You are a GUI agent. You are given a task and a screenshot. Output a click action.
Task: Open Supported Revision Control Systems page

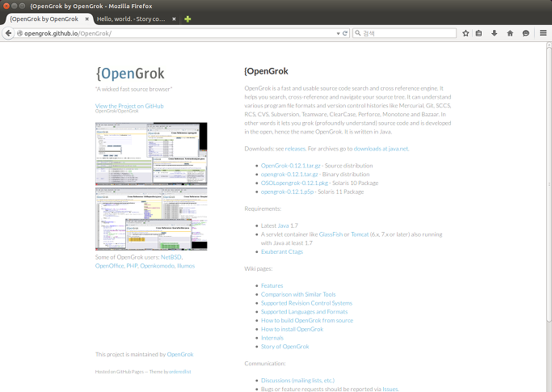(306, 303)
